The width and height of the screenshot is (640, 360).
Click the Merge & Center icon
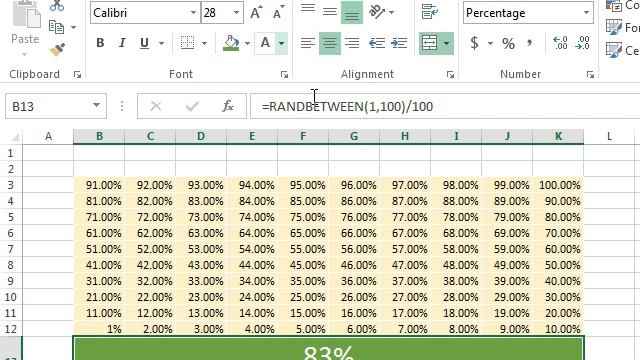click(x=429, y=43)
